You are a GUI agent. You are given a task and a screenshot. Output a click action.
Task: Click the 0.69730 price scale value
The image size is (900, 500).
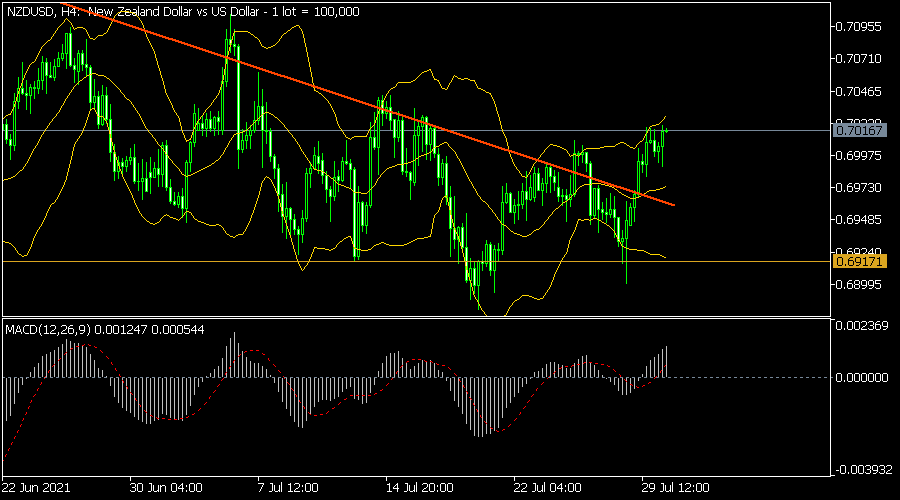coord(858,188)
